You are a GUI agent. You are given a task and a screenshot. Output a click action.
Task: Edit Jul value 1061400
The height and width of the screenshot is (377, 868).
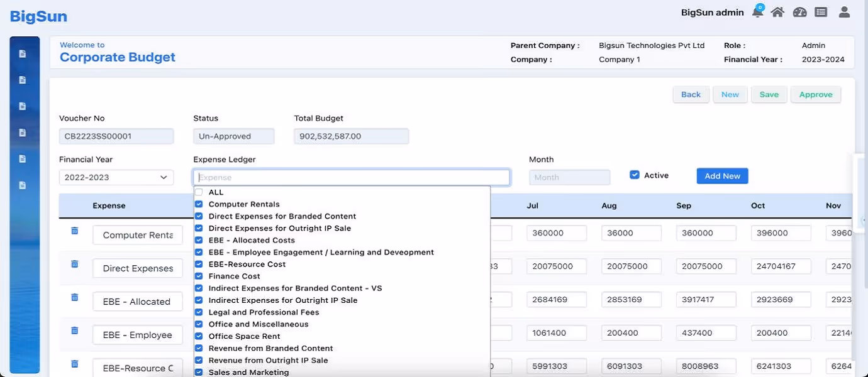coord(557,333)
